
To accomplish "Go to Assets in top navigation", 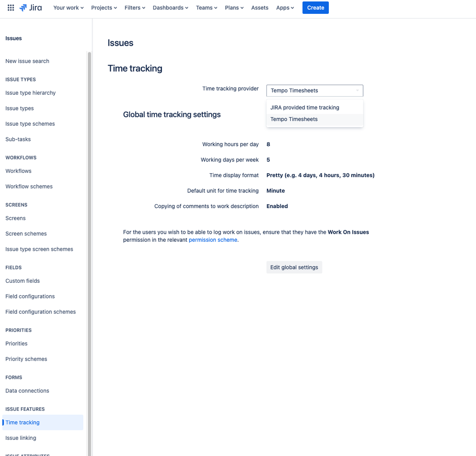I will pyautogui.click(x=260, y=8).
